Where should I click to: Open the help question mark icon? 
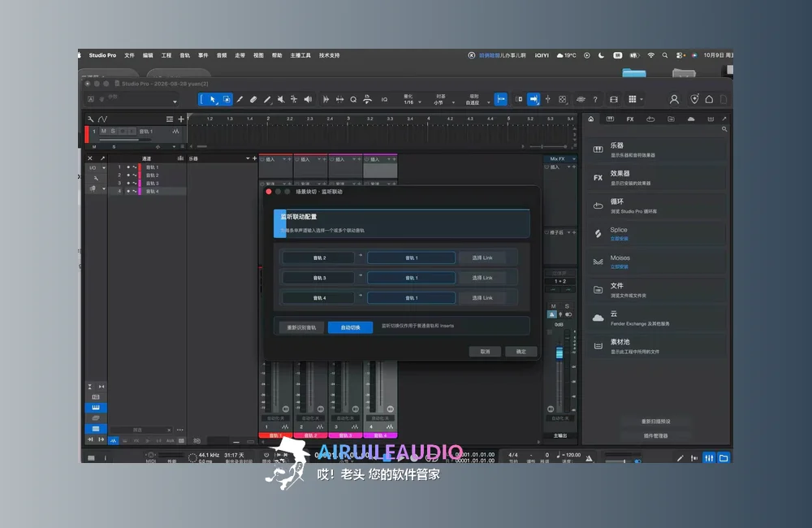(x=595, y=99)
